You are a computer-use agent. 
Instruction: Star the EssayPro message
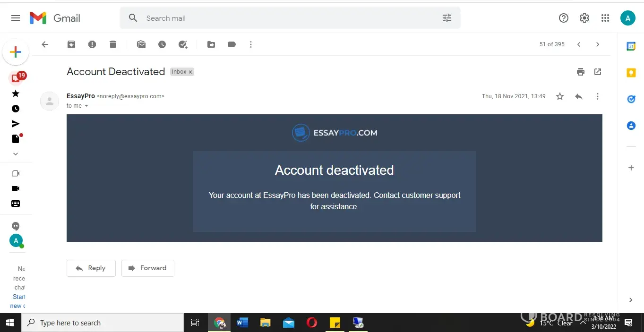pos(560,96)
